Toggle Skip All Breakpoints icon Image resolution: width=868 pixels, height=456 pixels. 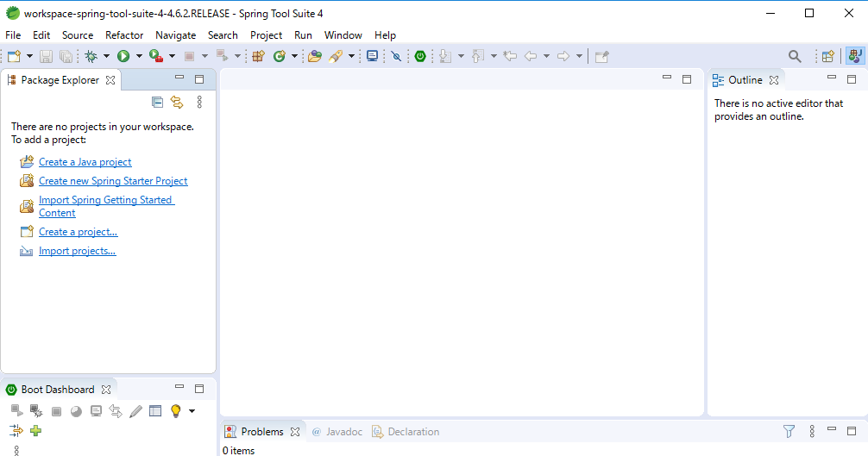pos(396,56)
